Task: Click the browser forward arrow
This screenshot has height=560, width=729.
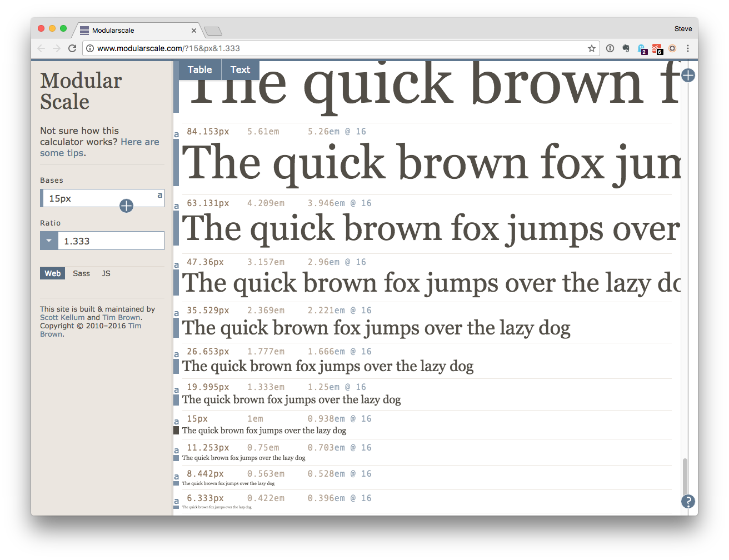Action: pyautogui.click(x=56, y=48)
